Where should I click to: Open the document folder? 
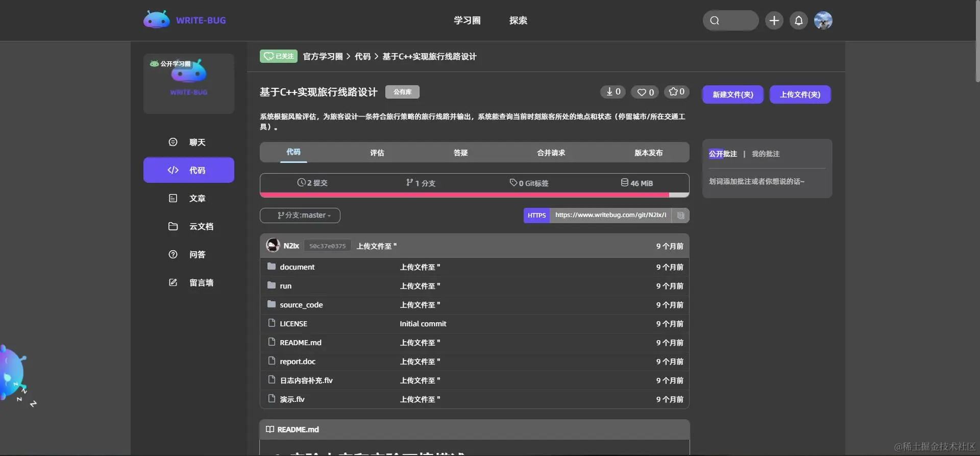coord(297,267)
